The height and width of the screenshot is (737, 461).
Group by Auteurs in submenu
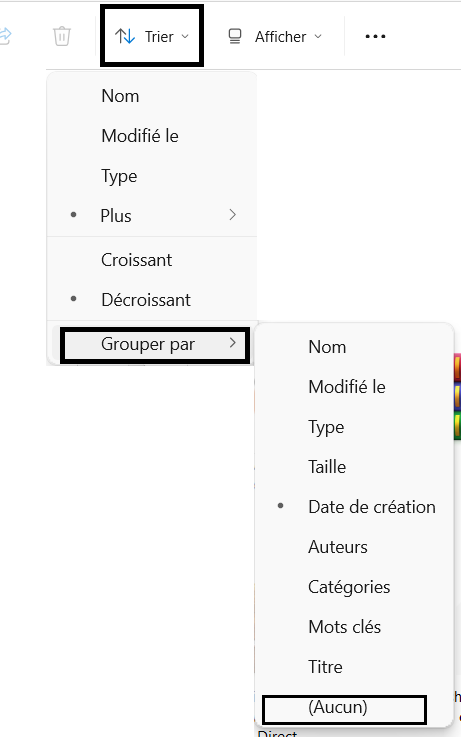point(354,547)
